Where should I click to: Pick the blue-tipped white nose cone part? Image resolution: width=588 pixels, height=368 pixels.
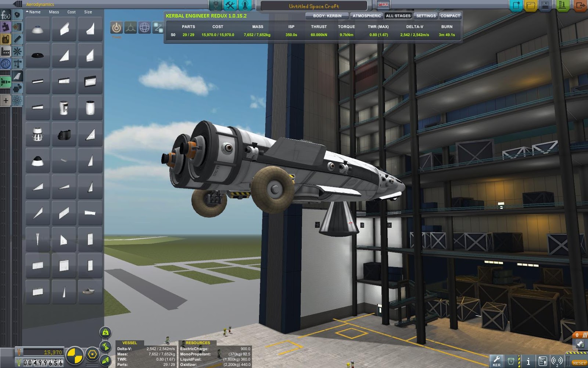pos(37,29)
